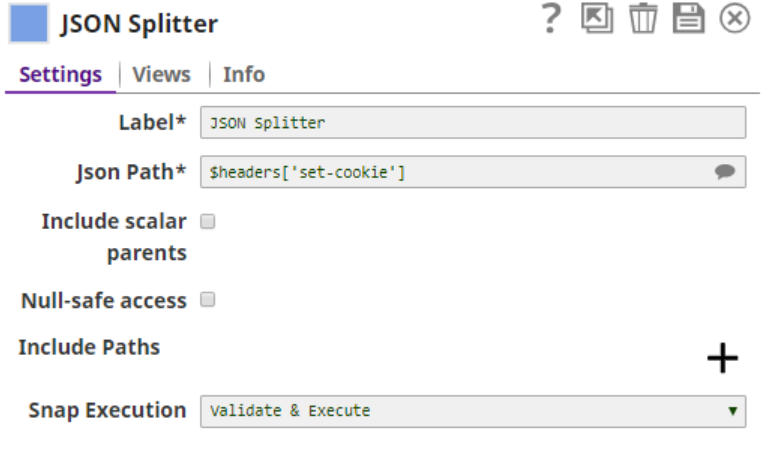This screenshot has height=461, width=768.
Task: Open the Snap Execution dropdown
Action: click(473, 411)
